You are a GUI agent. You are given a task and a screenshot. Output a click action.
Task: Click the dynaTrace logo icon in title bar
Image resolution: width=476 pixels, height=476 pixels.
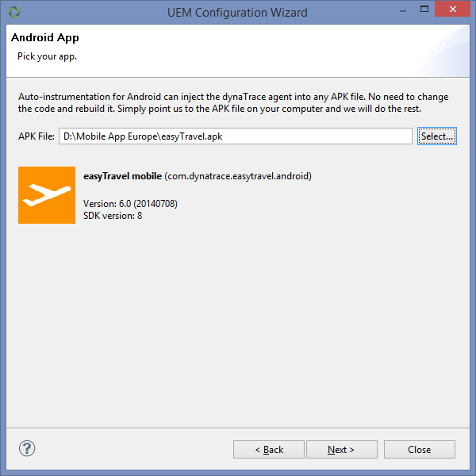click(x=14, y=12)
